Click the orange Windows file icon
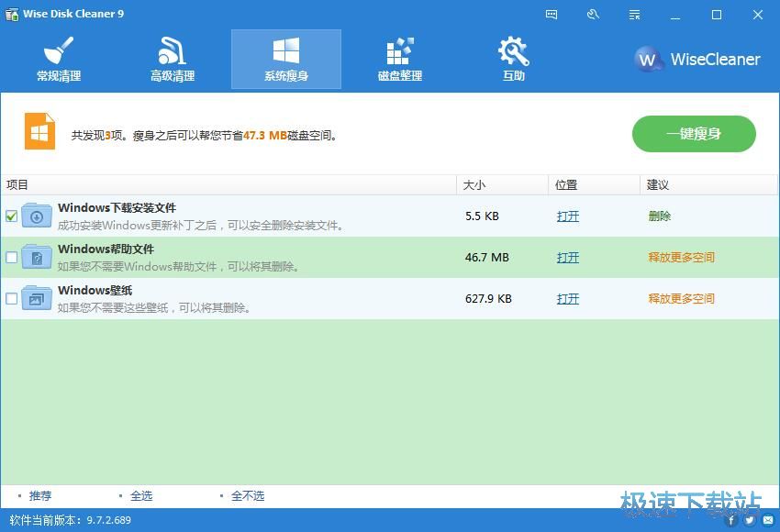 tap(39, 131)
